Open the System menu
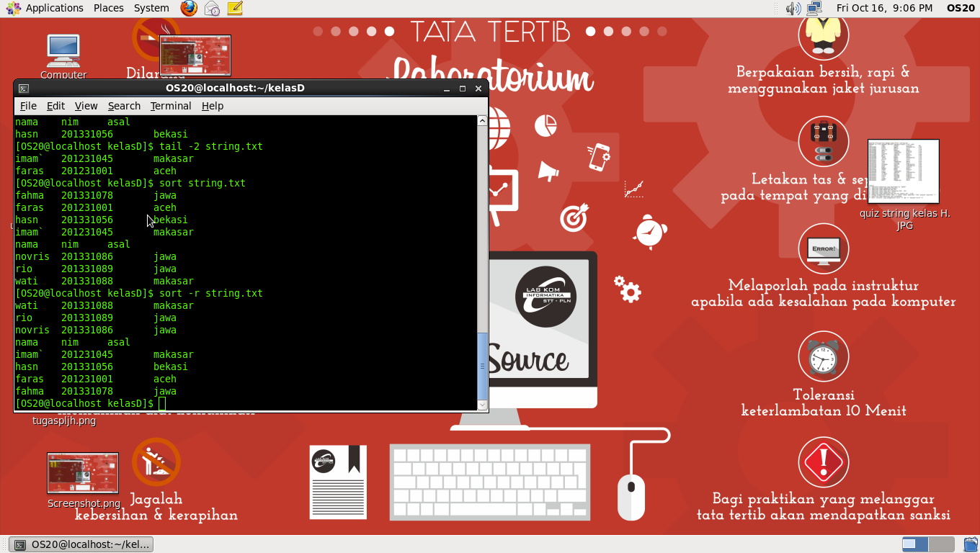The image size is (980, 553). pos(151,8)
